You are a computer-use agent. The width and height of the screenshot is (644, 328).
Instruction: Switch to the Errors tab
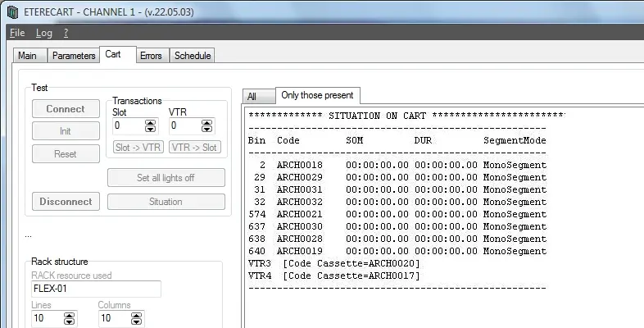(151, 56)
